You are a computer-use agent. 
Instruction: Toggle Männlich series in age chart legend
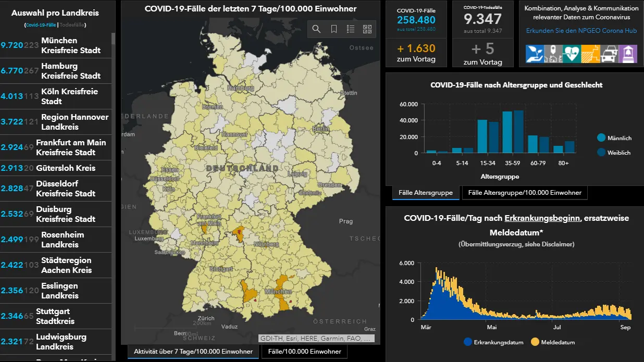[x=614, y=138]
